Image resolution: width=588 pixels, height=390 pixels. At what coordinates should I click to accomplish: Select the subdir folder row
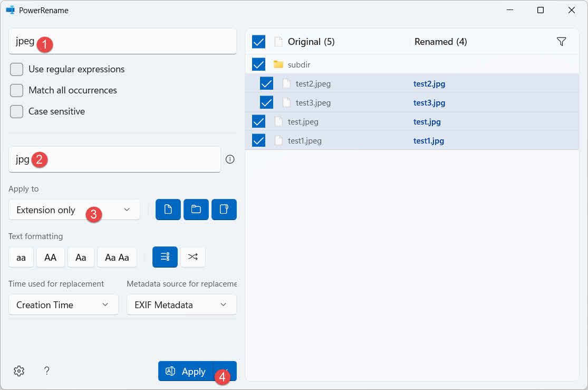tap(412, 64)
